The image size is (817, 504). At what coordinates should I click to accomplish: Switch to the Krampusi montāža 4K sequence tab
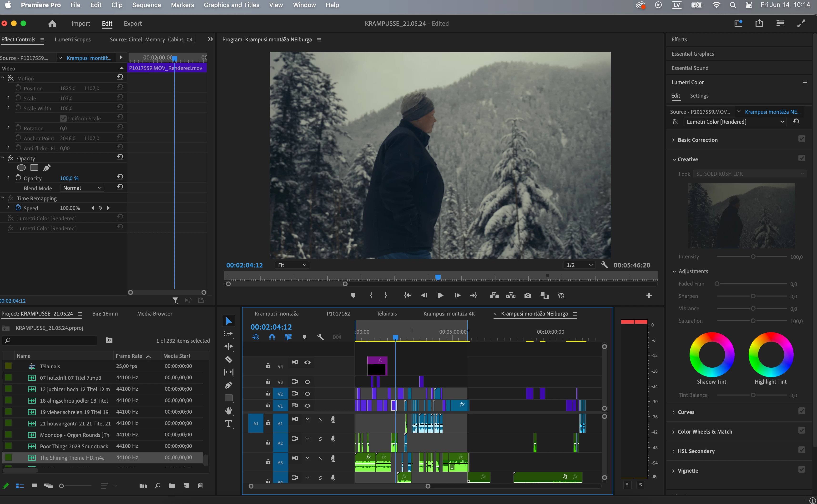coord(449,314)
